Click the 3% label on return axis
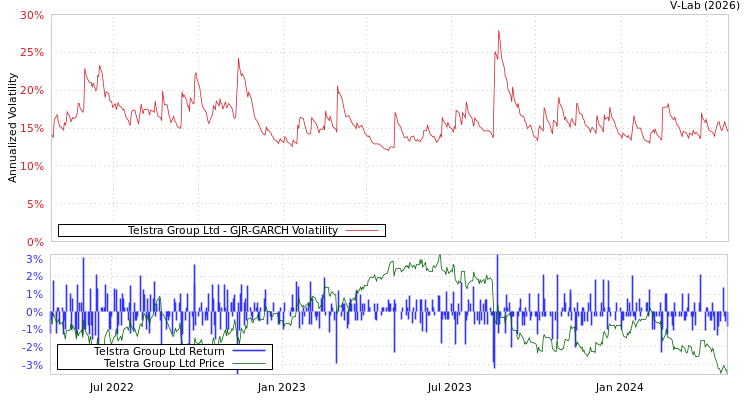This screenshot has width=750, height=400. click(35, 259)
